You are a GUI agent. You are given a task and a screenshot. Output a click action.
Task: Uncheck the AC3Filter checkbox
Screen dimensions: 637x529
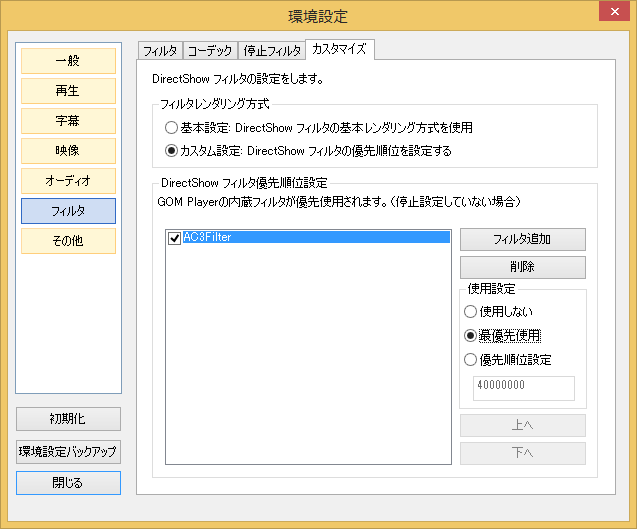point(174,238)
